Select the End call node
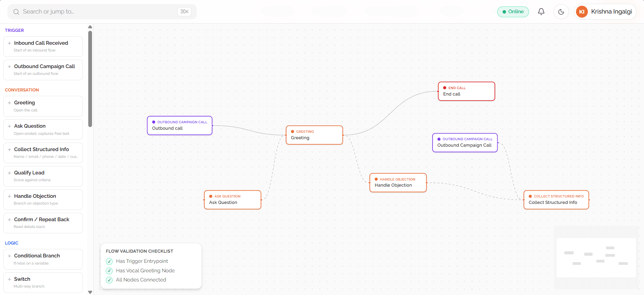 coord(466,91)
